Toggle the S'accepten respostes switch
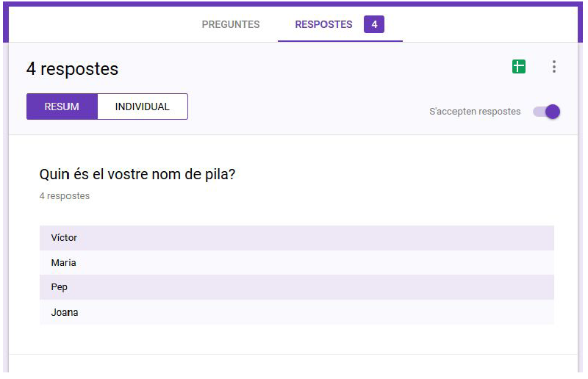 547,112
